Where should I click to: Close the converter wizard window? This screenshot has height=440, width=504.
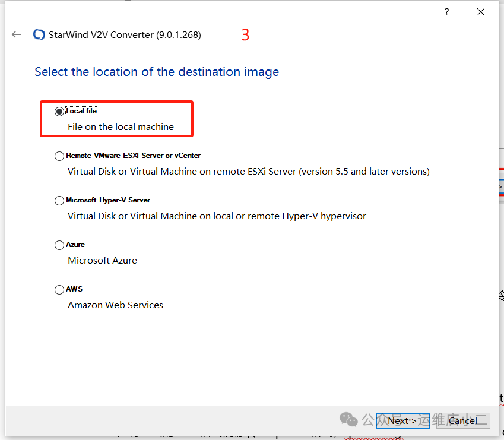pyautogui.click(x=481, y=12)
